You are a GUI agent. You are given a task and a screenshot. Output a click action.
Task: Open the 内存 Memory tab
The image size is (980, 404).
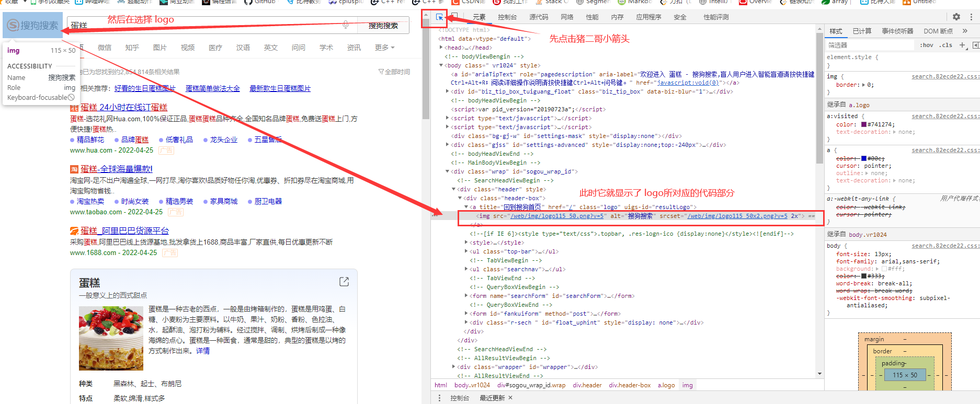pyautogui.click(x=617, y=17)
